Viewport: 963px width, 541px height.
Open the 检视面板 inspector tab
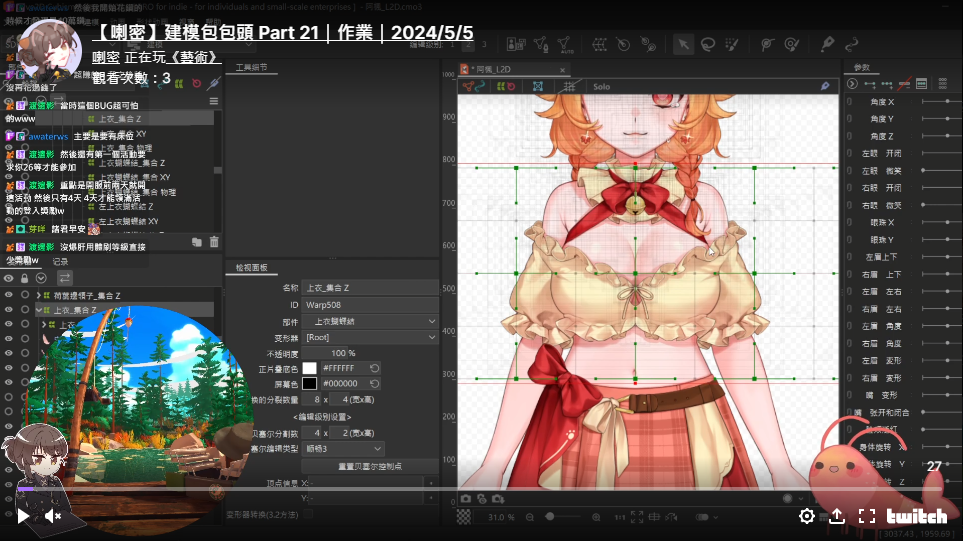point(252,268)
